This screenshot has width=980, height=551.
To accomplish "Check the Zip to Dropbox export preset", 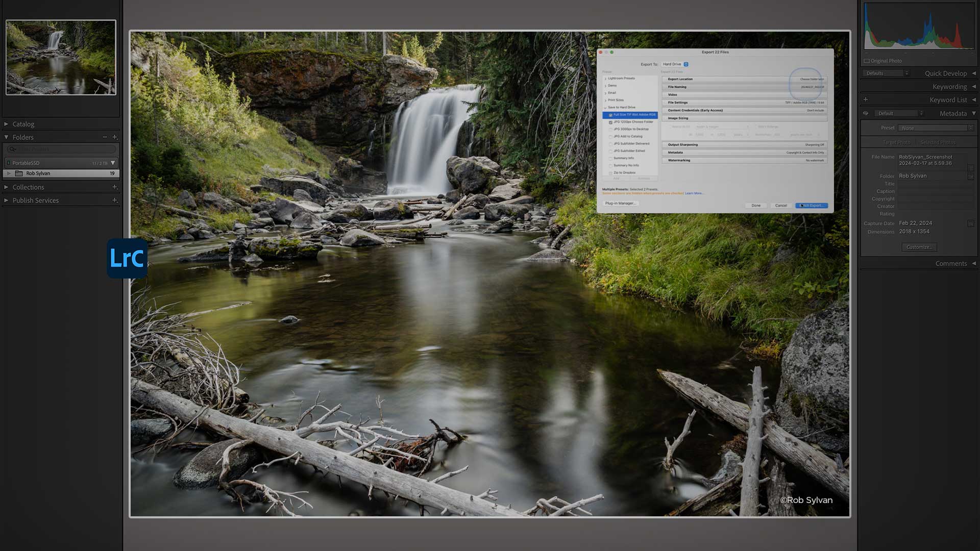I will [x=611, y=172].
